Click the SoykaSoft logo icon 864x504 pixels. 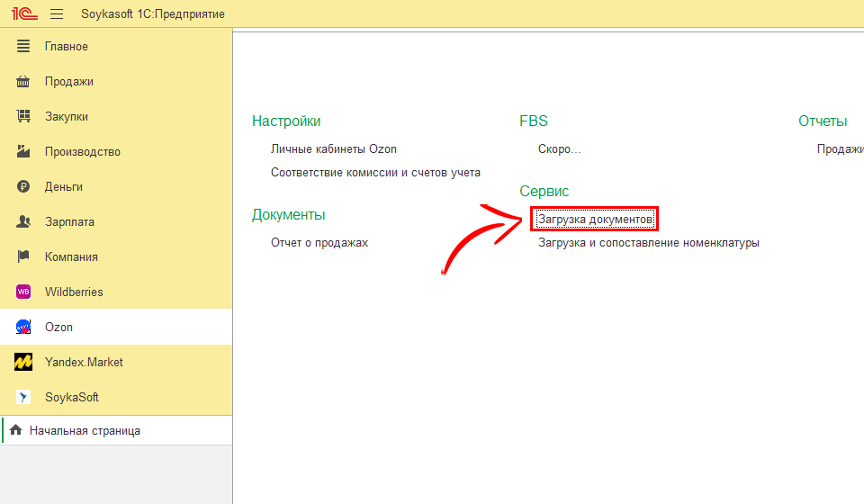(23, 397)
